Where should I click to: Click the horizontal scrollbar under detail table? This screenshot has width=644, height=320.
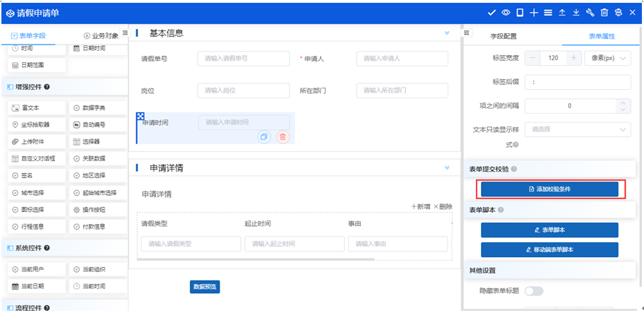coord(256,259)
